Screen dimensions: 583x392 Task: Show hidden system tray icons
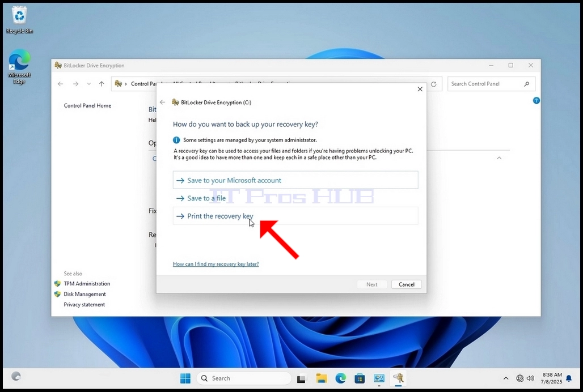(506, 378)
